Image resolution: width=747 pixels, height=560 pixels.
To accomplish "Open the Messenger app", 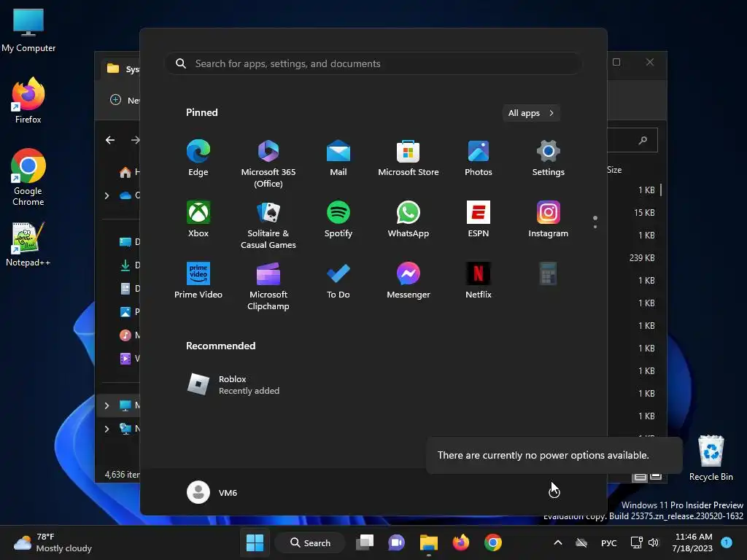I will (x=409, y=281).
